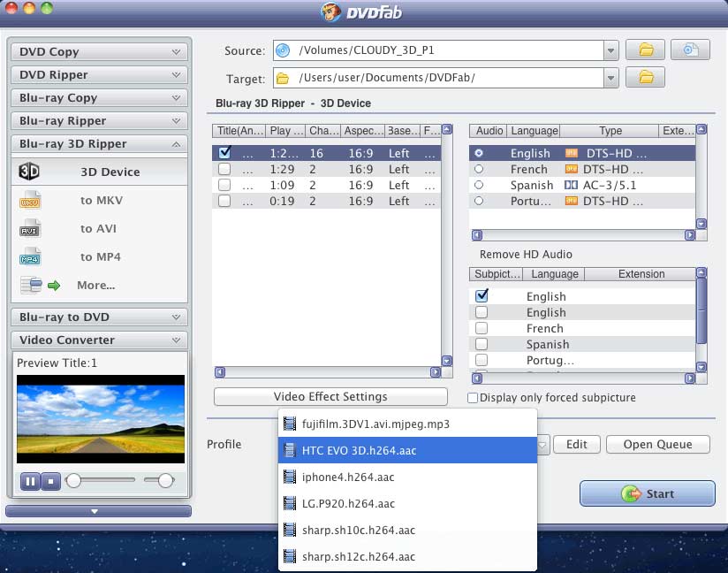The height and width of the screenshot is (573, 728).
Task: Open the Source path dropdown
Action: (x=611, y=50)
